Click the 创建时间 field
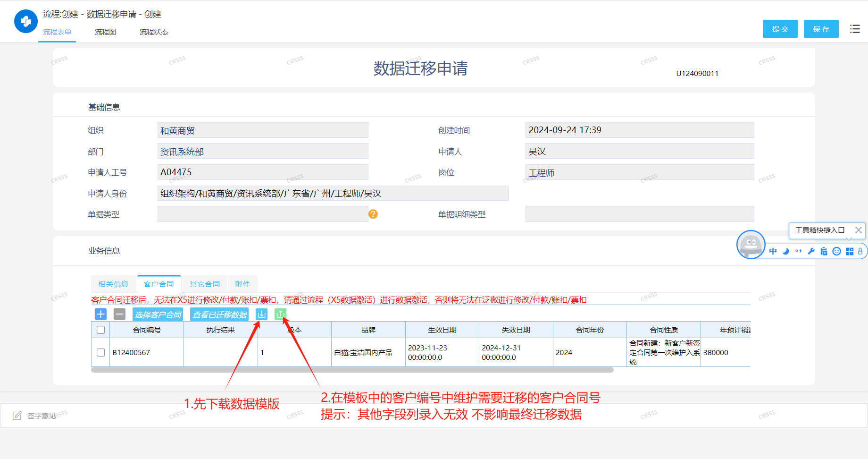868x459 pixels. click(x=640, y=130)
